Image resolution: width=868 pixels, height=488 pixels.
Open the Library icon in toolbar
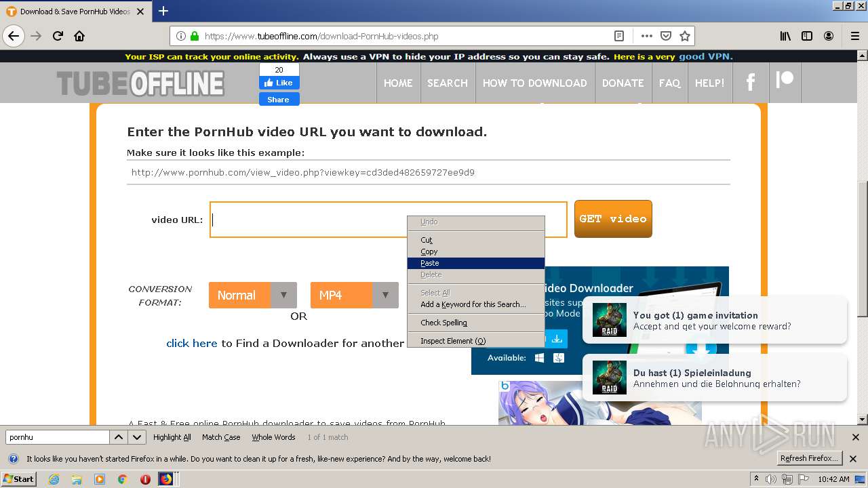785,36
